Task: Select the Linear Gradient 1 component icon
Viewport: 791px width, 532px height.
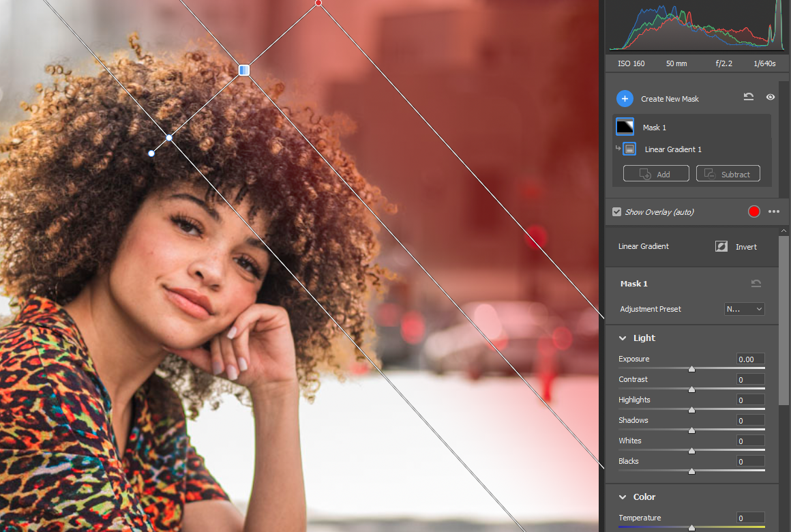Action: pos(629,149)
